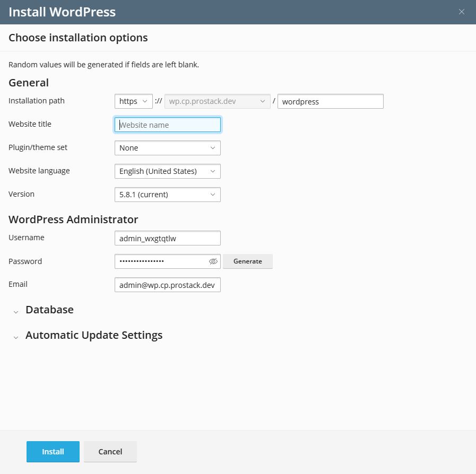Toggle password visibility eye icon

pos(213,261)
